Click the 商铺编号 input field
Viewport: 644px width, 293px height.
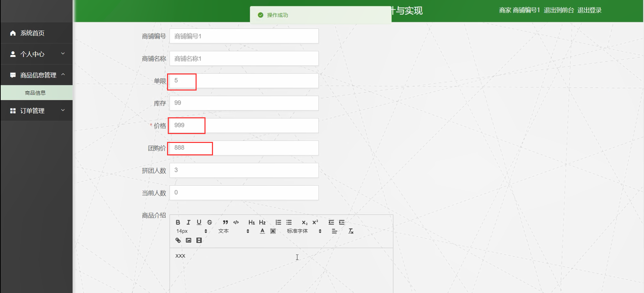coord(244,36)
